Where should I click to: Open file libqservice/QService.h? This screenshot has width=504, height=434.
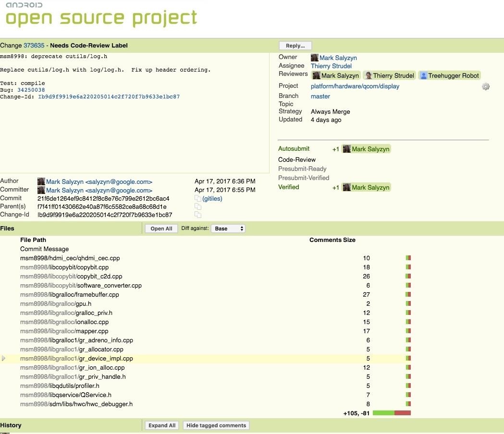66,395
